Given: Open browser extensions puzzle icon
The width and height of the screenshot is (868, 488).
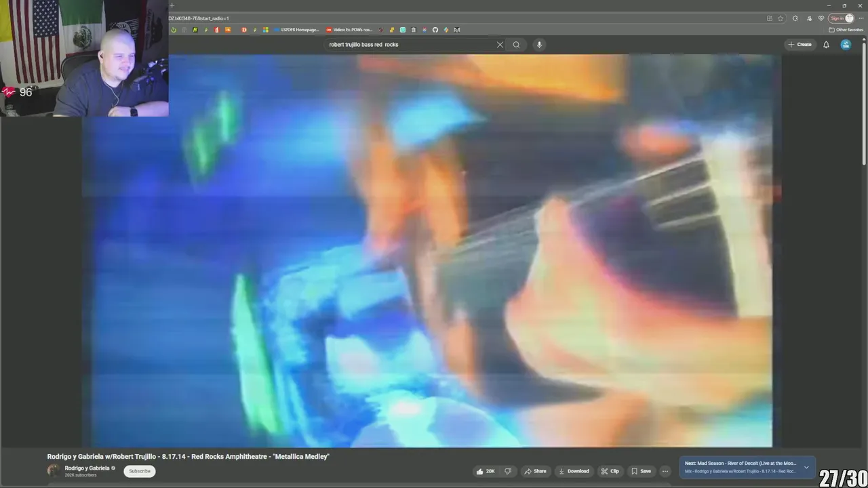Looking at the screenshot, I should 795,18.
